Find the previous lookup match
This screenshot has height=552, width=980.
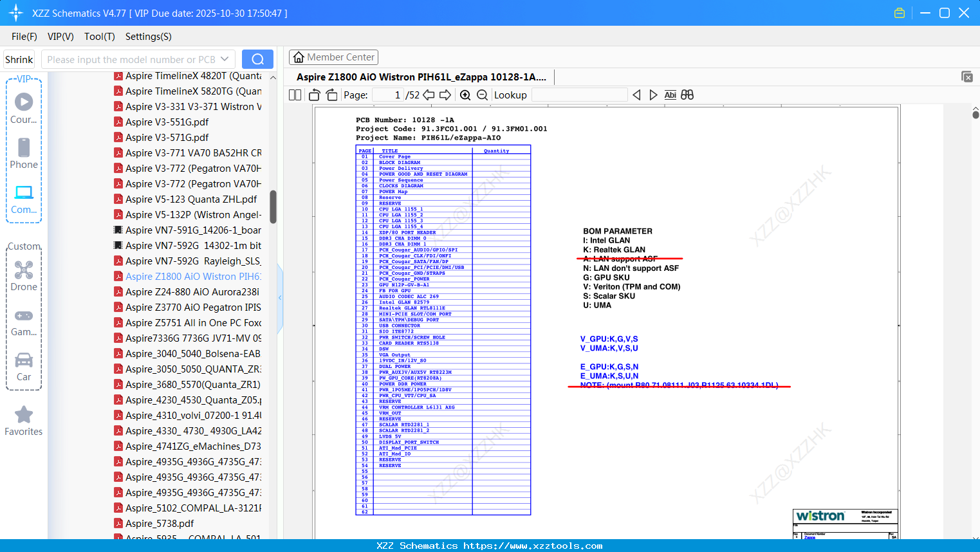636,95
